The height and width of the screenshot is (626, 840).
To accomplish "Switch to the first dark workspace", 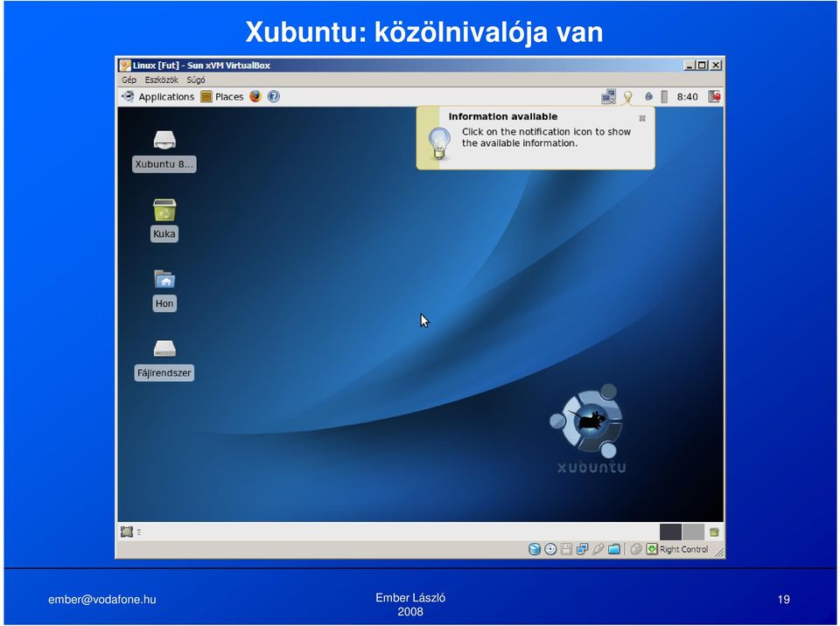I will pyautogui.click(x=671, y=532).
